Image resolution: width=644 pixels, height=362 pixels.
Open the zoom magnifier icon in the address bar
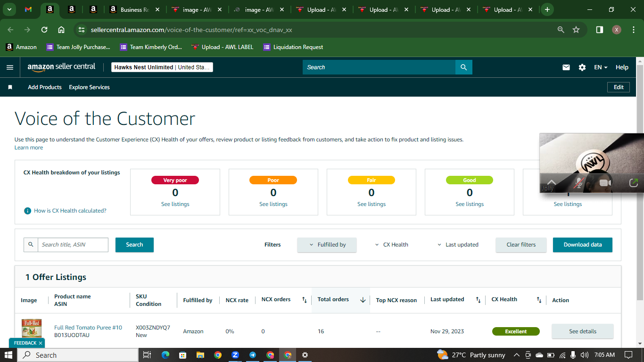(x=561, y=30)
